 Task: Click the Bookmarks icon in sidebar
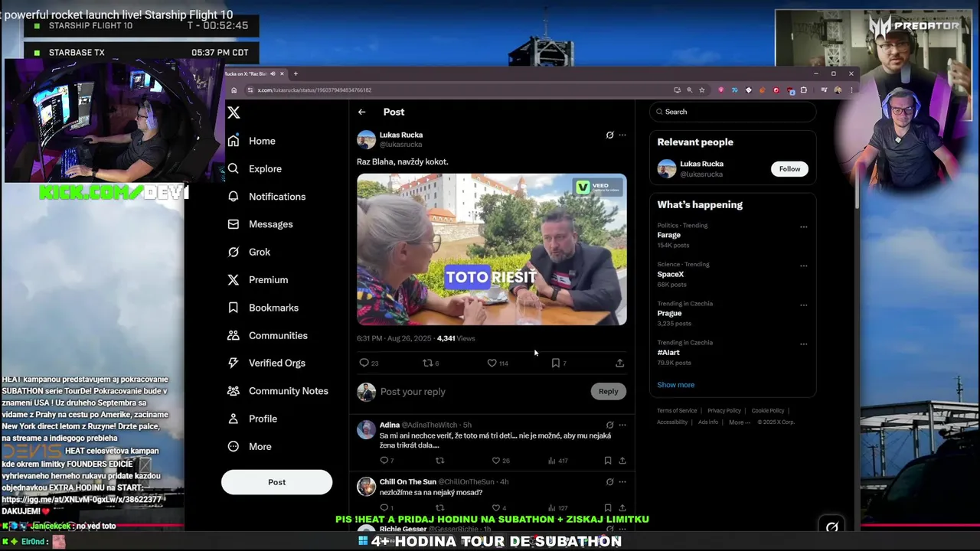pyautogui.click(x=234, y=308)
